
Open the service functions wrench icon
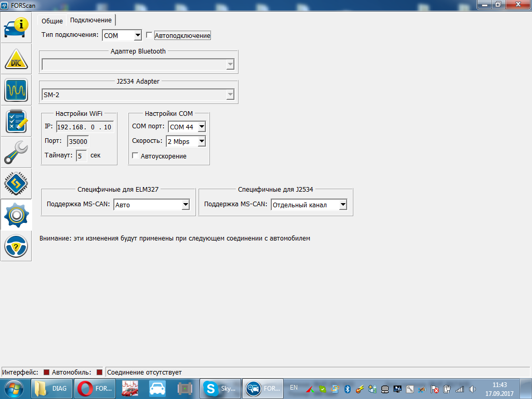click(x=16, y=152)
